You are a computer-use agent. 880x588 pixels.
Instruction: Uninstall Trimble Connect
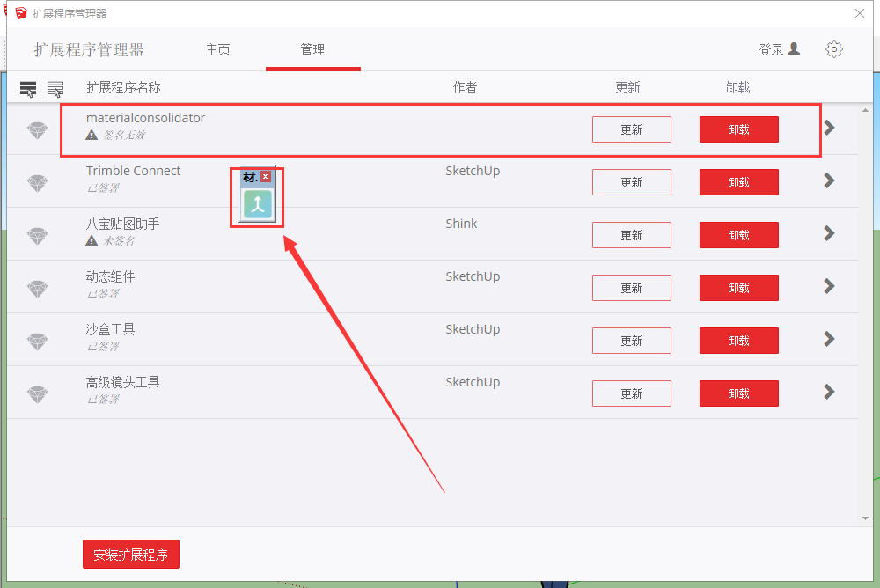[738, 182]
